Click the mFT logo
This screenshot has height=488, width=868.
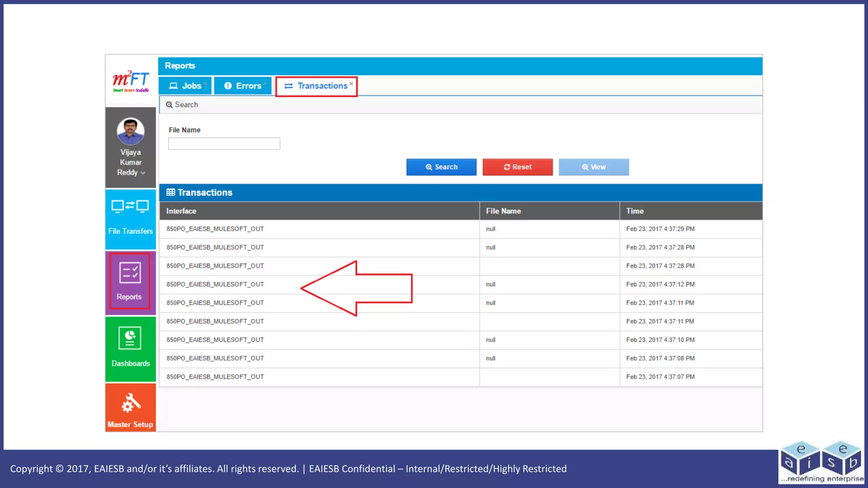tap(131, 81)
